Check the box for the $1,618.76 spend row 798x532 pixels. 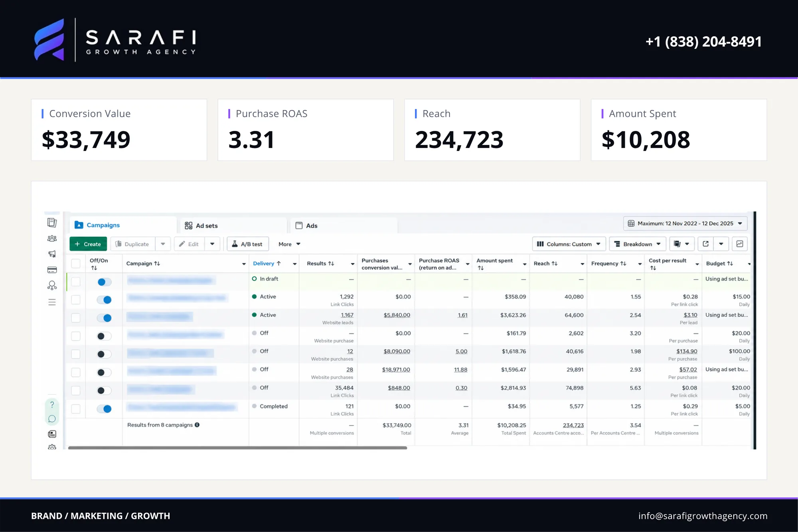coord(75,354)
